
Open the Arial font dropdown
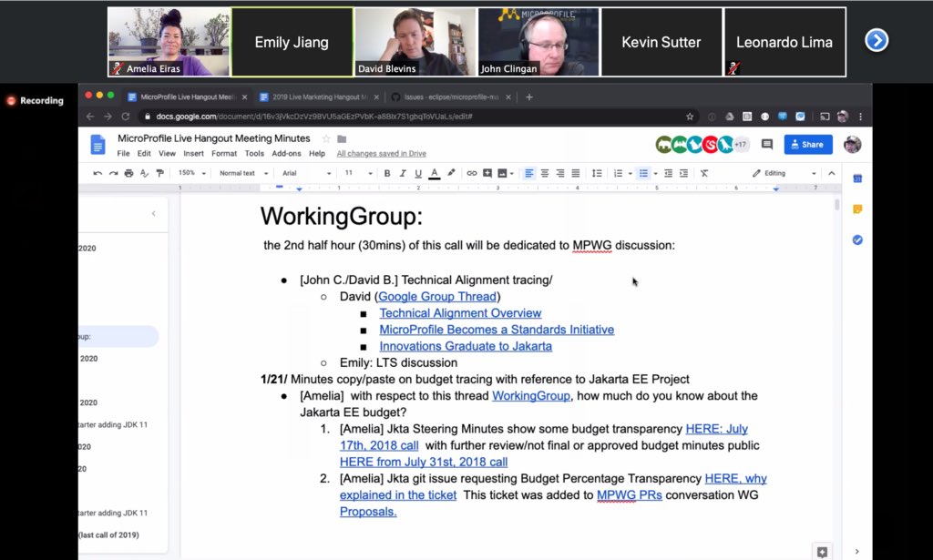click(306, 173)
